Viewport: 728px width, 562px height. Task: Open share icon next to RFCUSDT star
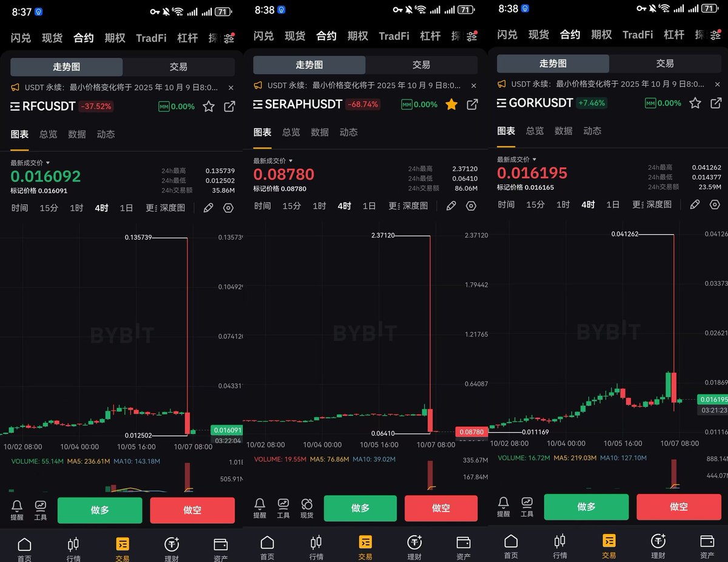[229, 107]
